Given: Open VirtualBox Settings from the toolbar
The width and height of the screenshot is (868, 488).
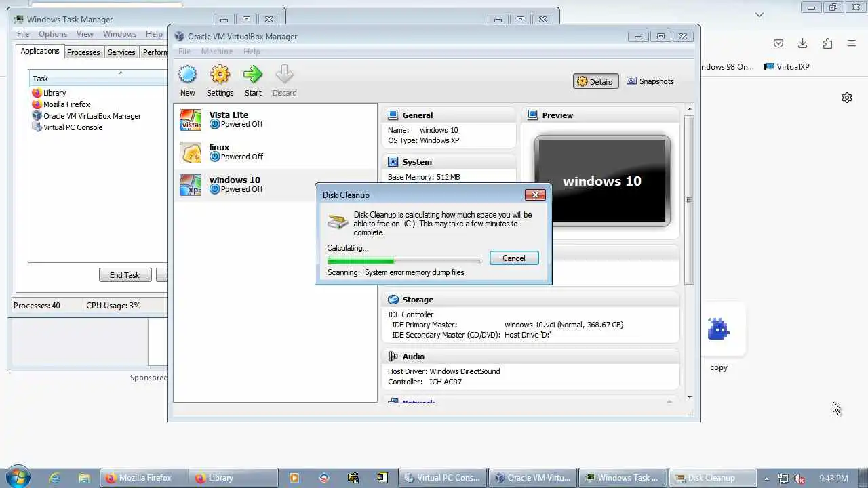Looking at the screenshot, I should click(220, 81).
